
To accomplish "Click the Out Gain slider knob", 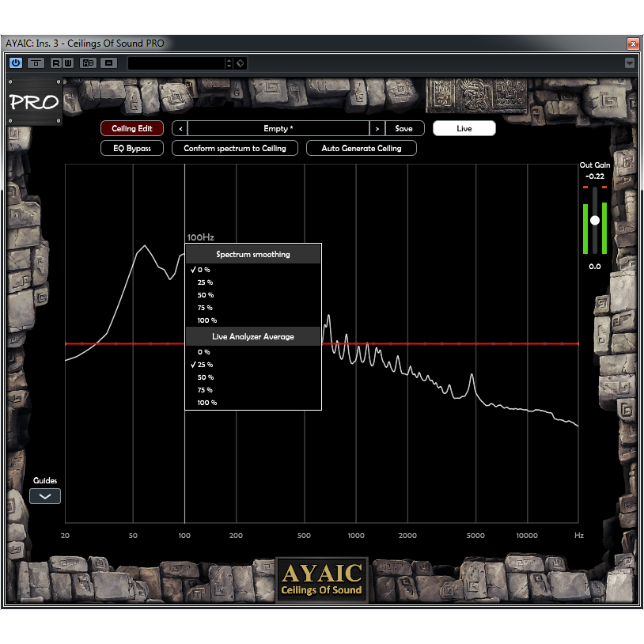I will click(595, 220).
